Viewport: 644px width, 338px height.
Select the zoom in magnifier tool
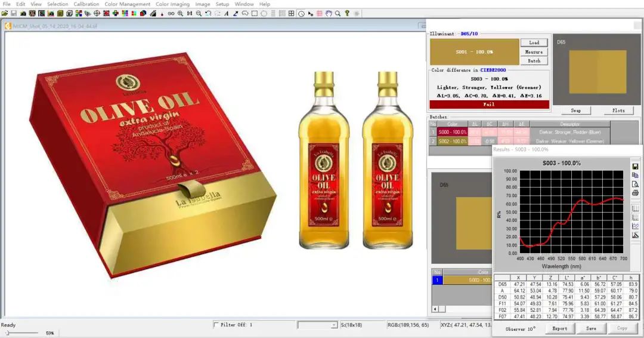click(180, 14)
